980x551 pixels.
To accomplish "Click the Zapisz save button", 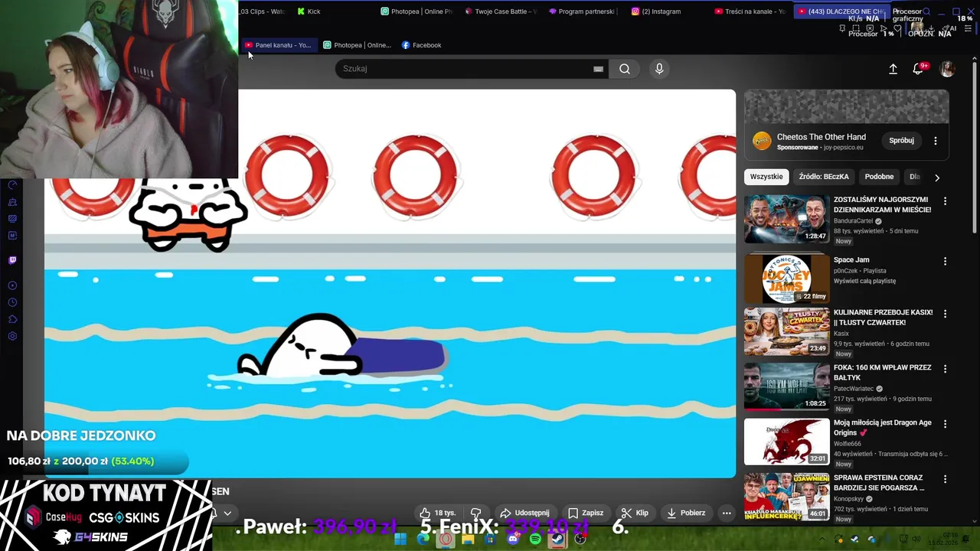I will (x=586, y=513).
